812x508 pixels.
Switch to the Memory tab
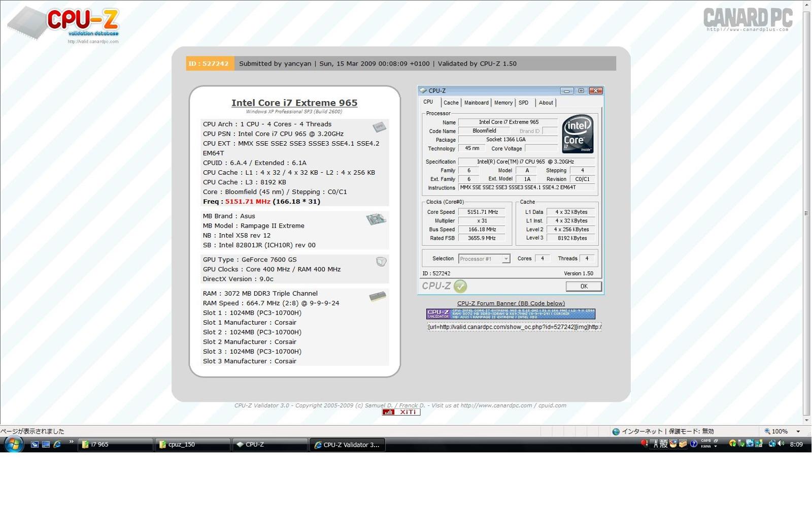(503, 103)
